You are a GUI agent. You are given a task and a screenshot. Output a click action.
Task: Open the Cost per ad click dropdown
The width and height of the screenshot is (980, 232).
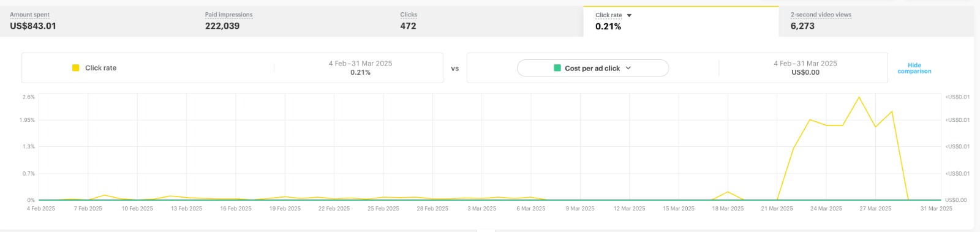click(592, 68)
